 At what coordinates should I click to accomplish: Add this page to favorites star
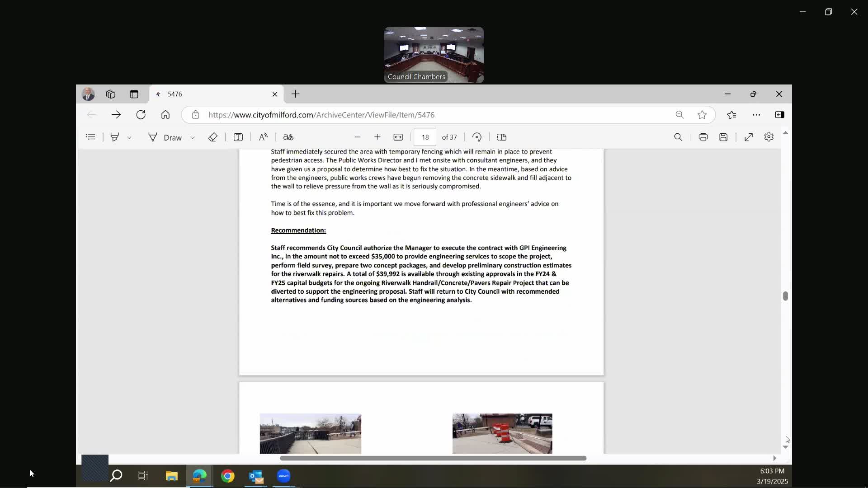[702, 115]
